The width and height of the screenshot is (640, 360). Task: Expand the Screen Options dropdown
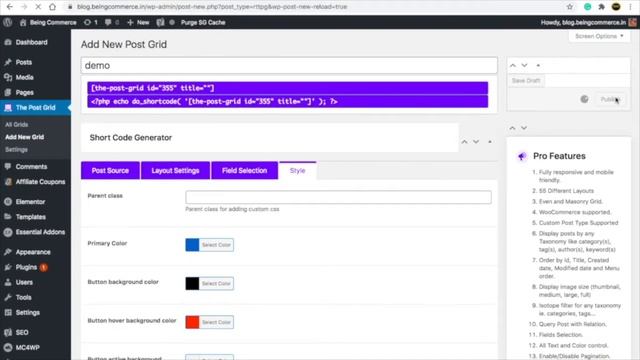tap(599, 36)
